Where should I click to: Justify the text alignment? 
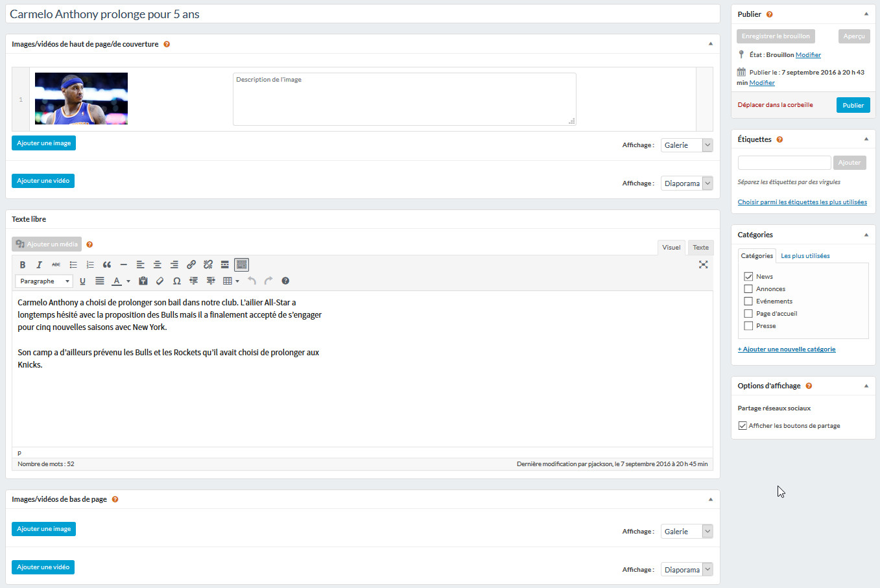[x=99, y=281]
